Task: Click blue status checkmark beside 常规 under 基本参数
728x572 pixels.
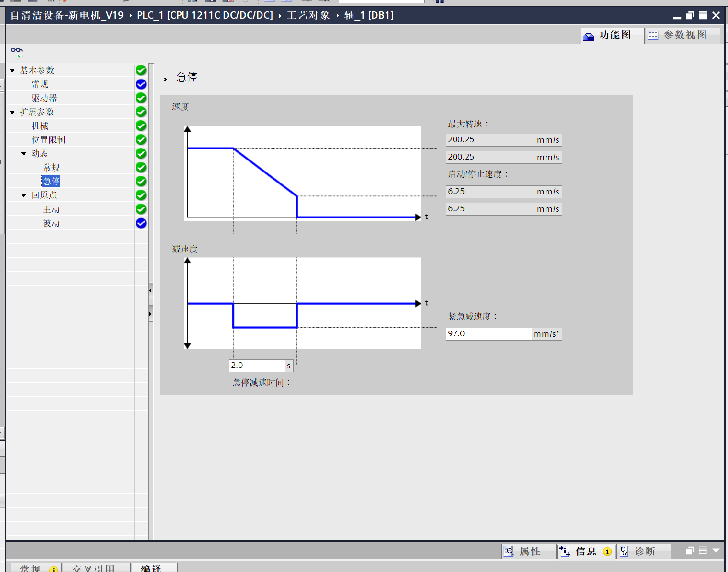Action: tap(141, 84)
